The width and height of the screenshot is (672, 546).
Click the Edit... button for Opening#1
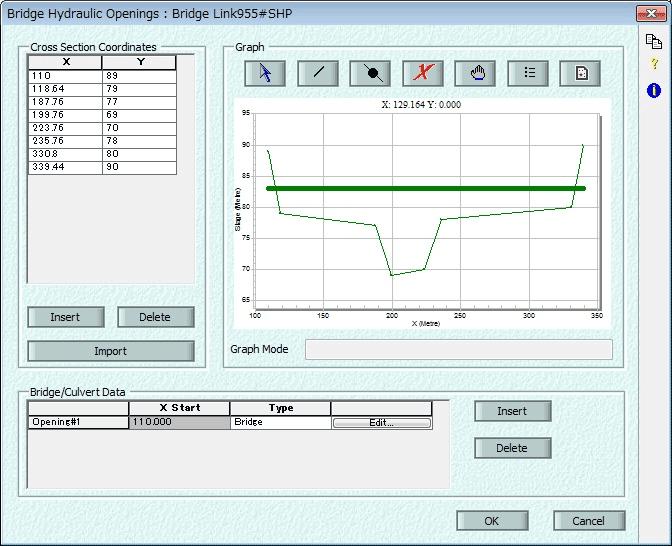click(x=381, y=423)
